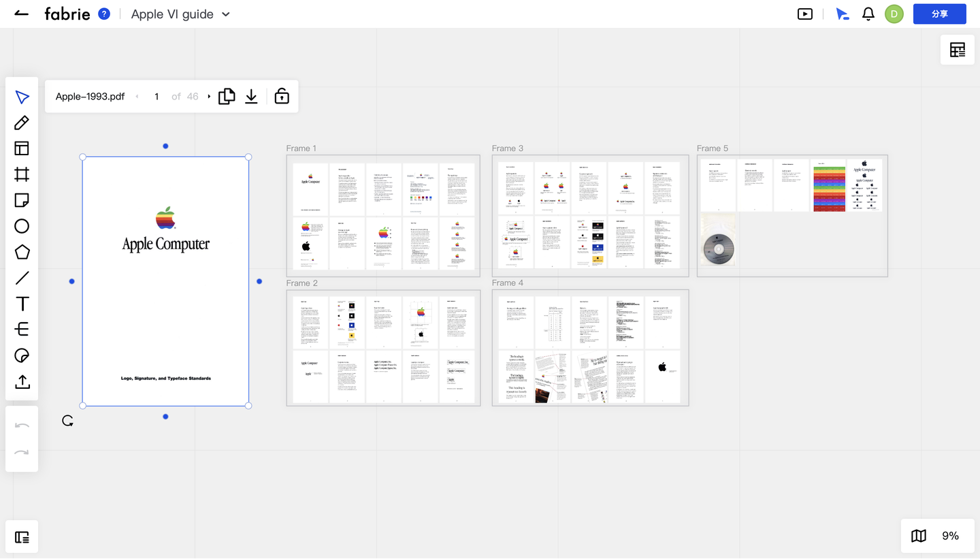This screenshot has height=559, width=980.
Task: Copy PDF pages icon in toolbar
Action: coord(227,97)
